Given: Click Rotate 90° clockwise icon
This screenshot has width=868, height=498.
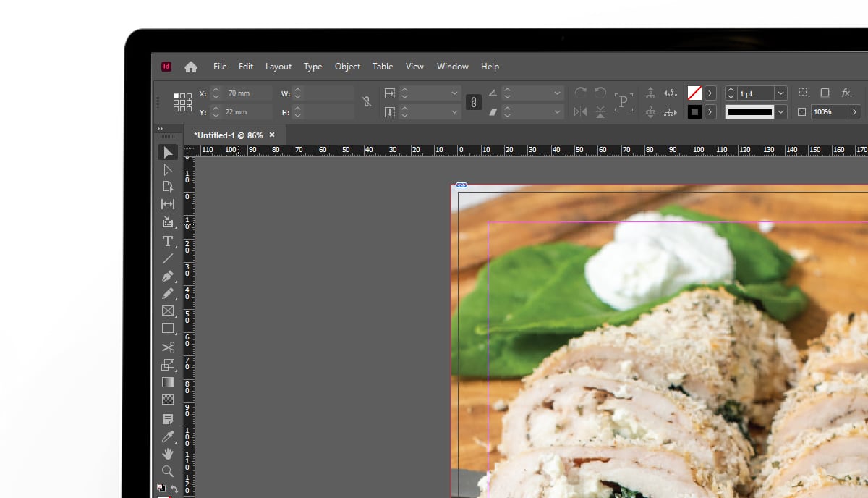Looking at the screenshot, I should [581, 93].
